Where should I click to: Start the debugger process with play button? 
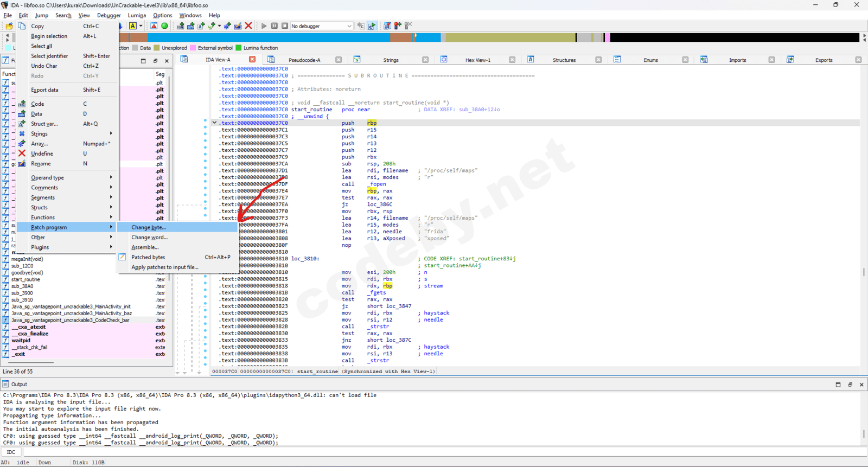264,26
